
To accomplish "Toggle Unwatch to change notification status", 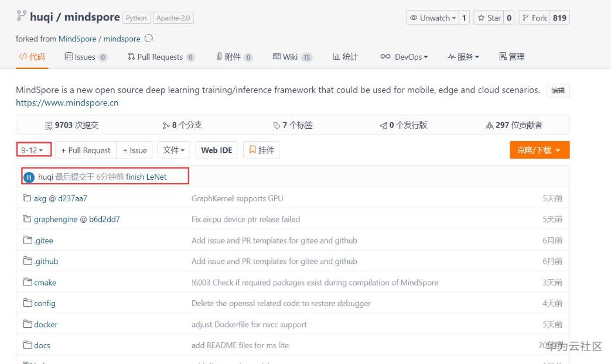I will coord(434,18).
